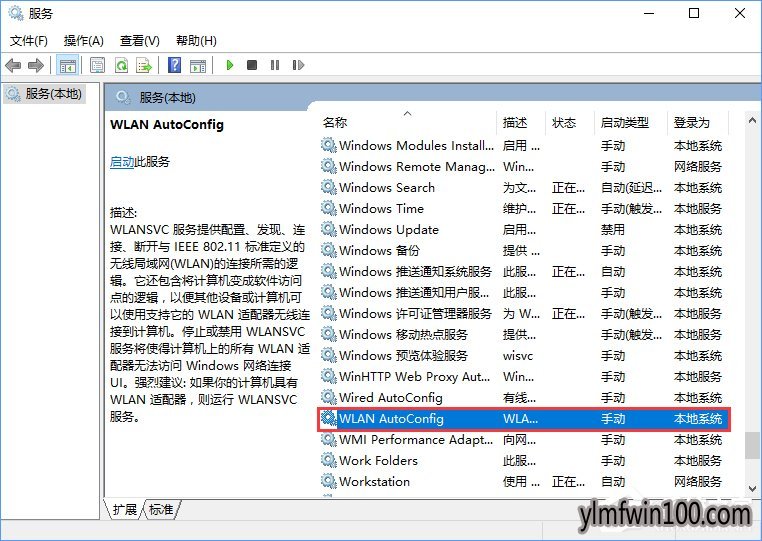Select the Windows 移动热点服务 gear icon
Viewport: 762px width, 541px height.
[x=329, y=334]
